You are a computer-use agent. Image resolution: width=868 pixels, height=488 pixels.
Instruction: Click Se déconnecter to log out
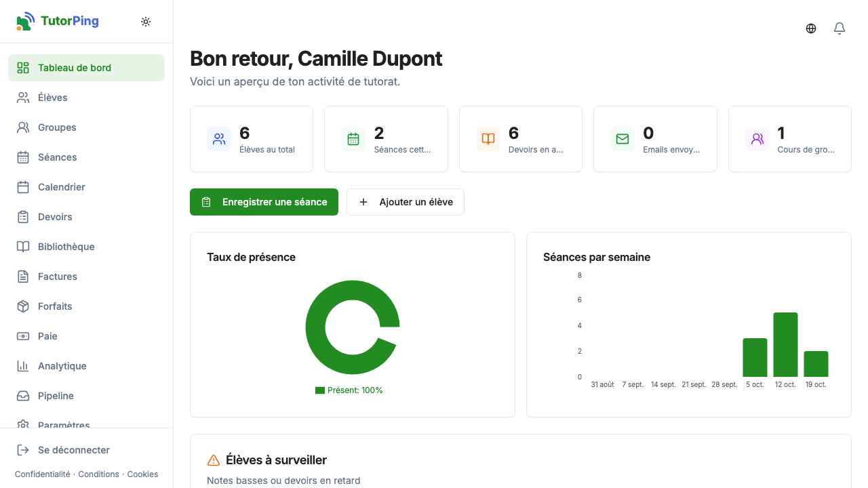click(86, 450)
